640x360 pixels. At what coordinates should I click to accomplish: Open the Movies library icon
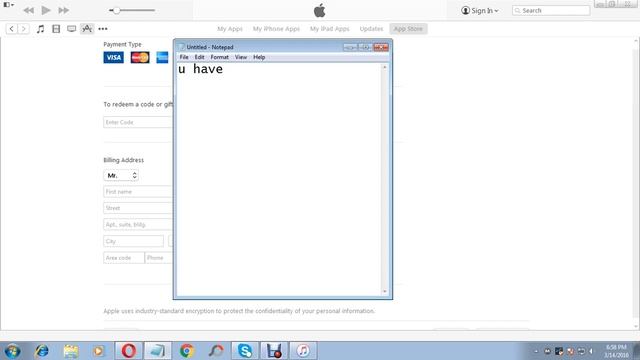pyautogui.click(x=56, y=29)
